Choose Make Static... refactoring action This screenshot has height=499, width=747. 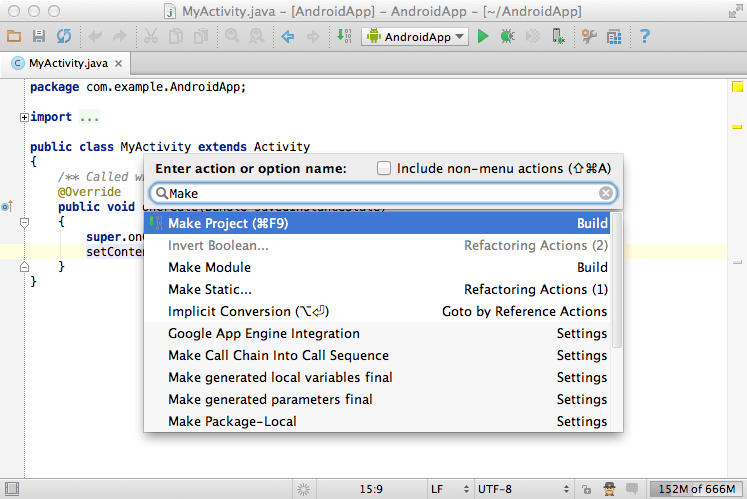[377, 289]
